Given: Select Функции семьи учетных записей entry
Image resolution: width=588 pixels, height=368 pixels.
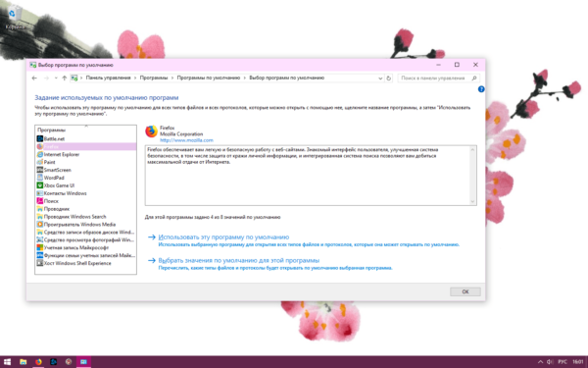Looking at the screenshot, I should pos(85,255).
